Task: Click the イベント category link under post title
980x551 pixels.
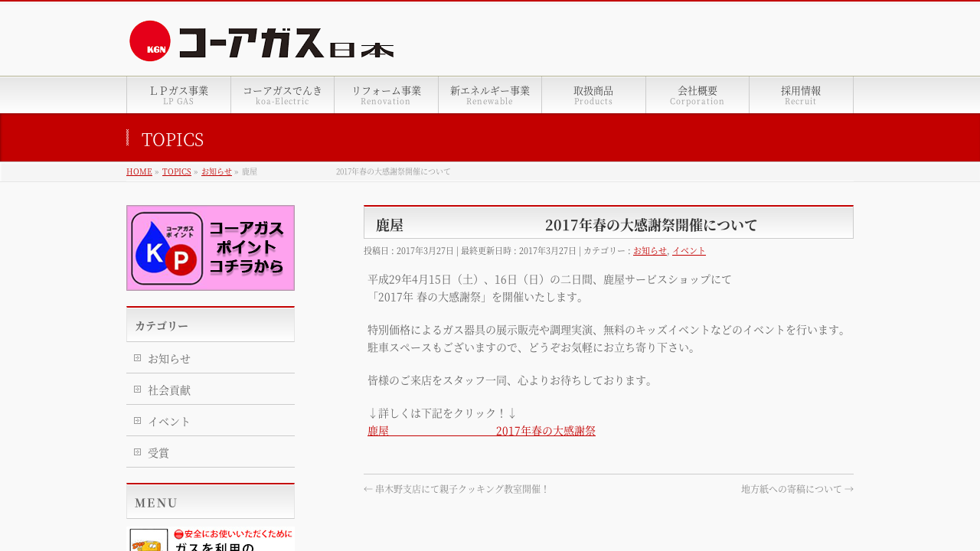Action: point(689,250)
